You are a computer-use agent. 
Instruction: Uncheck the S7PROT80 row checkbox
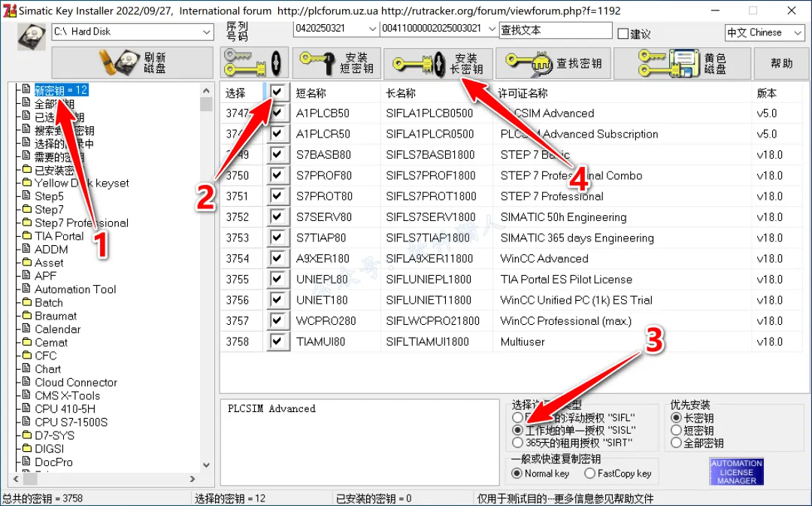pyautogui.click(x=277, y=195)
